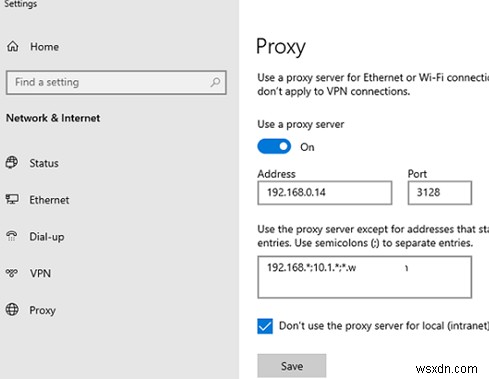489x379 pixels.
Task: Click the proxy exceptions text box
Action: click(x=365, y=277)
